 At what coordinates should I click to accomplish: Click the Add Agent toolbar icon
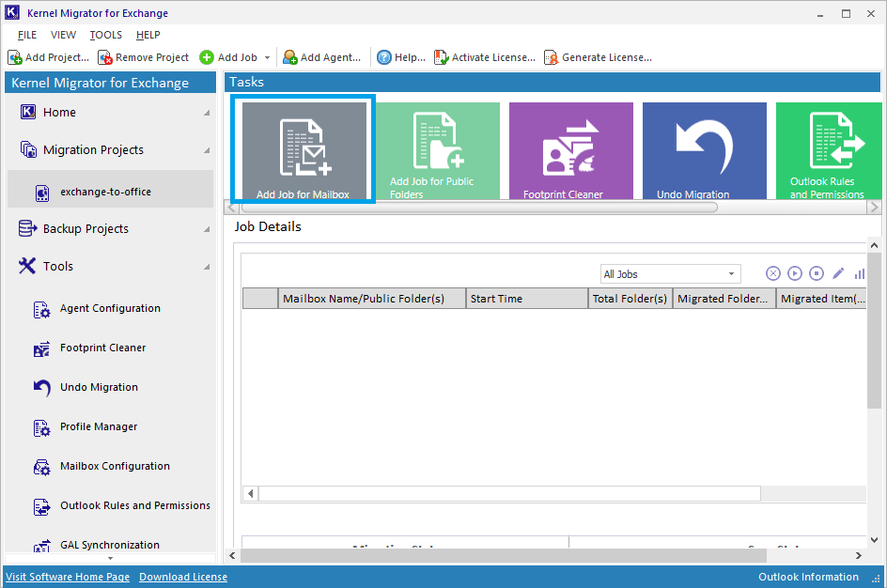click(290, 57)
